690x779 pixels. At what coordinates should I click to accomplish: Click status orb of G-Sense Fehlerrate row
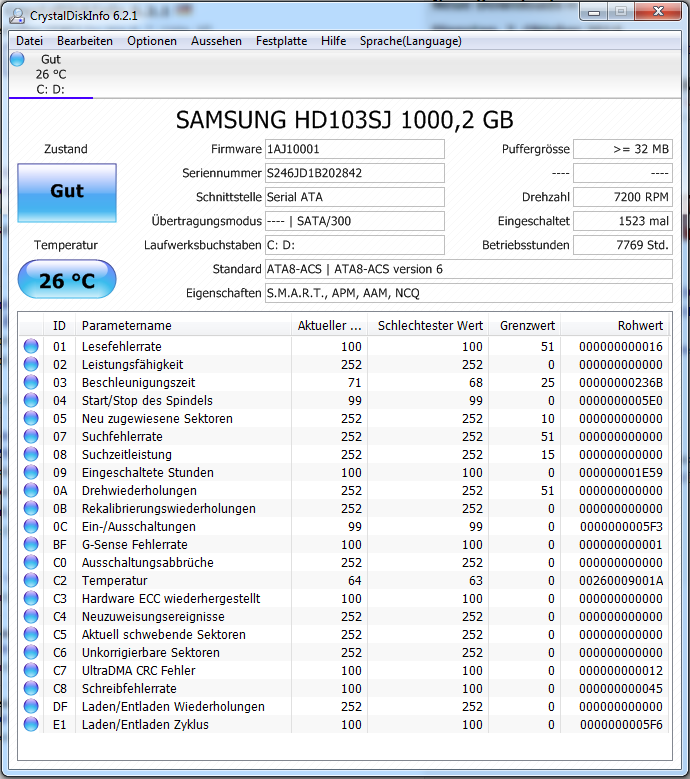point(31,545)
